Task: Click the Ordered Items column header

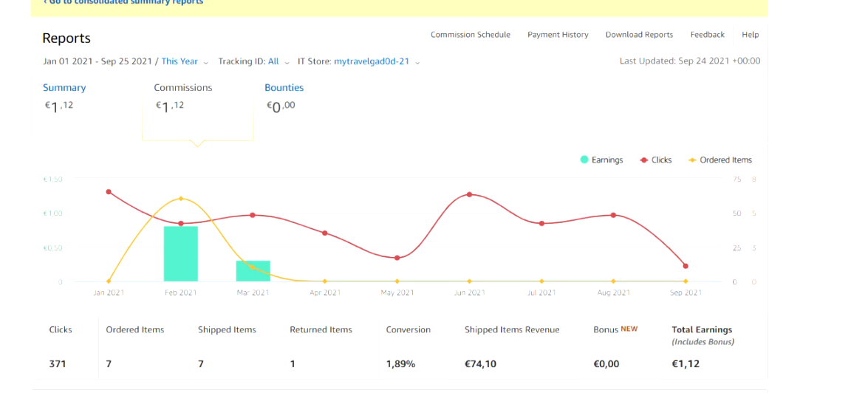Action: click(135, 329)
